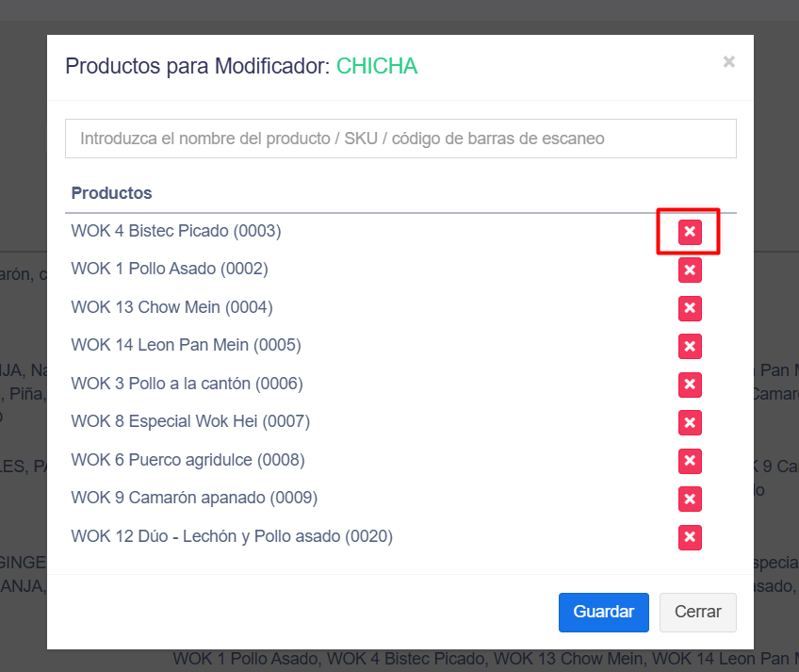
Task: Remove WOK 9 Camarón apanado product
Action: [690, 499]
